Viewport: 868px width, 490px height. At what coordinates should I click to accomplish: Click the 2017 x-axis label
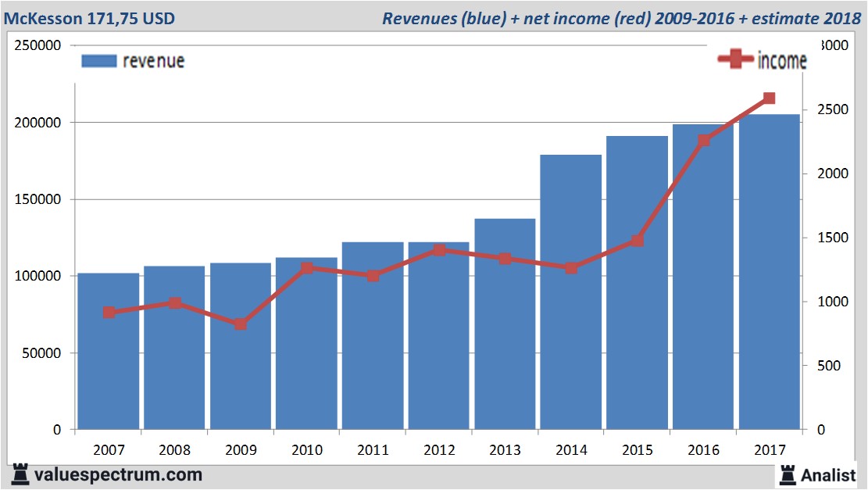pos(770,449)
